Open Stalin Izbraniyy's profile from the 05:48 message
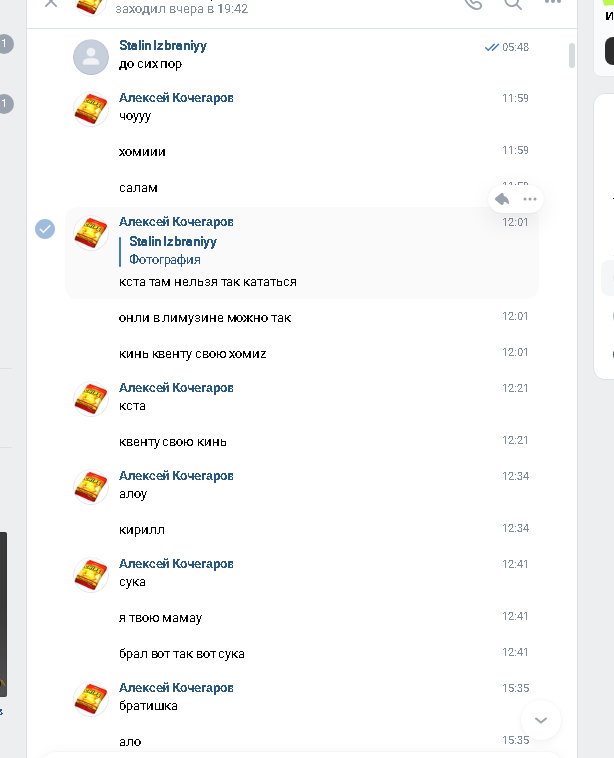The width and height of the screenshot is (614, 758). 163,46
